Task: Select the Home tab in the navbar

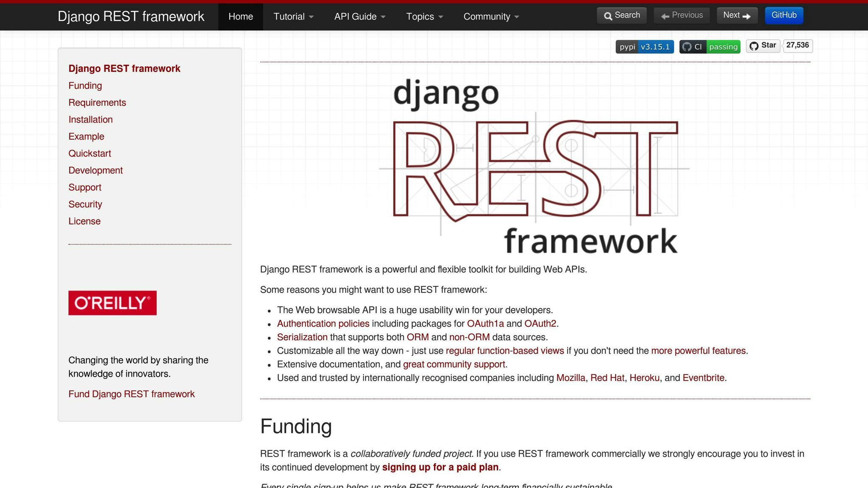Action: [x=240, y=17]
